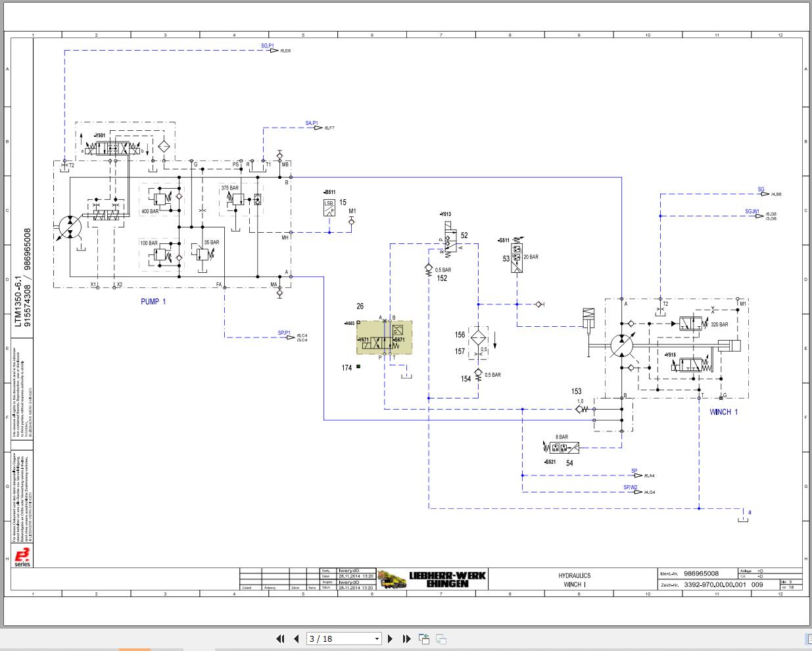This screenshot has height=651, width=812.
Task: Go to the previous page arrow icon
Action: (x=297, y=639)
